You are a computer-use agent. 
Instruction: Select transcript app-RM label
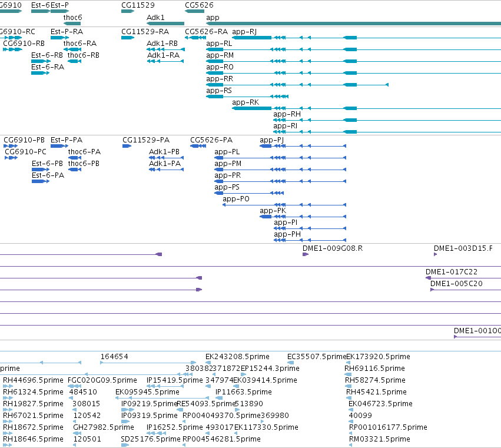coord(220,55)
